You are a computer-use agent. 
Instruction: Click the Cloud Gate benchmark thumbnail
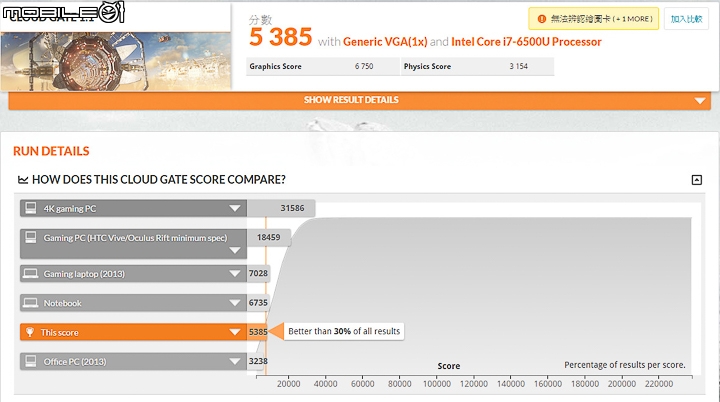116,60
